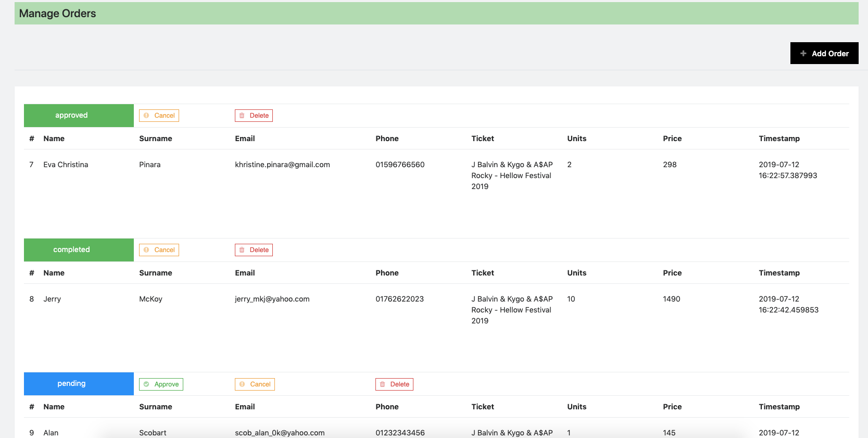Delete the completed order for Jerry McKoy

[x=254, y=250]
